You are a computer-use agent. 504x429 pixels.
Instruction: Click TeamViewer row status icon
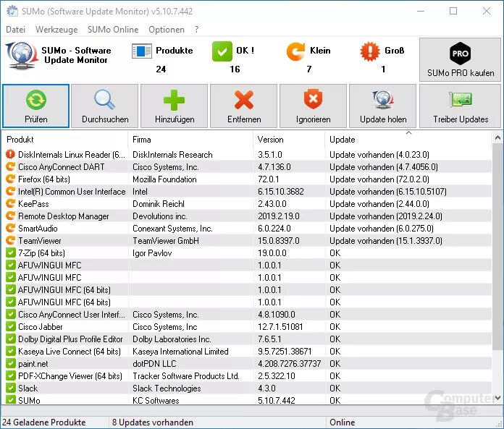point(11,240)
